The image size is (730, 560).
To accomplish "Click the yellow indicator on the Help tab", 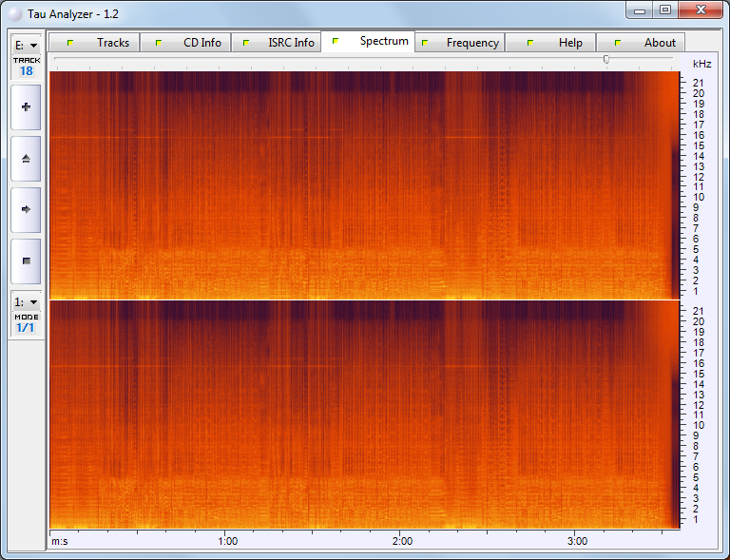I will coord(528,43).
